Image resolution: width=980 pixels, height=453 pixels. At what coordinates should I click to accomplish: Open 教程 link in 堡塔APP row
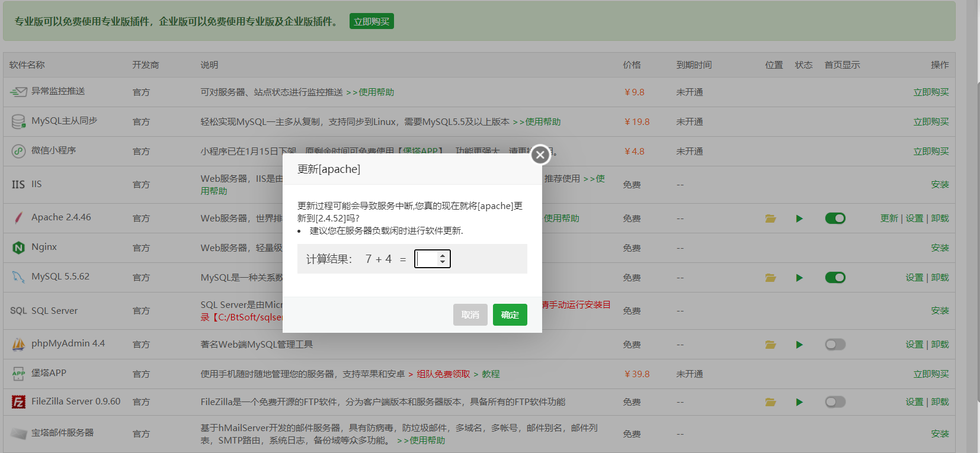[x=491, y=374]
